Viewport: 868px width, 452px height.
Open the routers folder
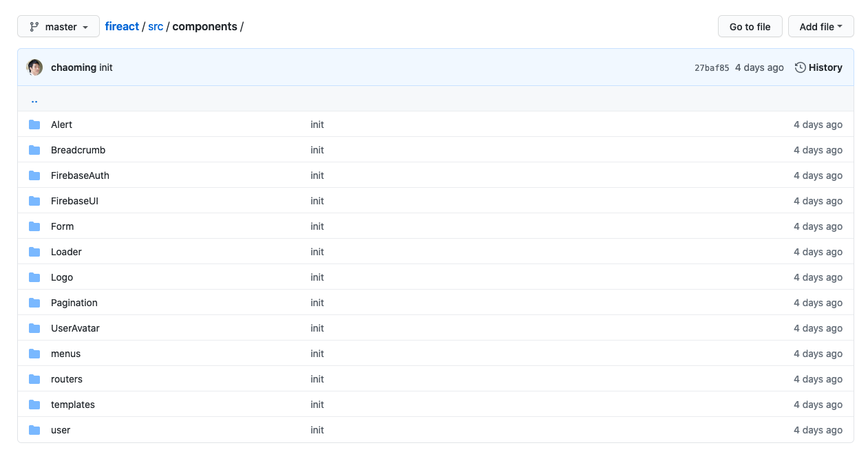pyautogui.click(x=66, y=379)
